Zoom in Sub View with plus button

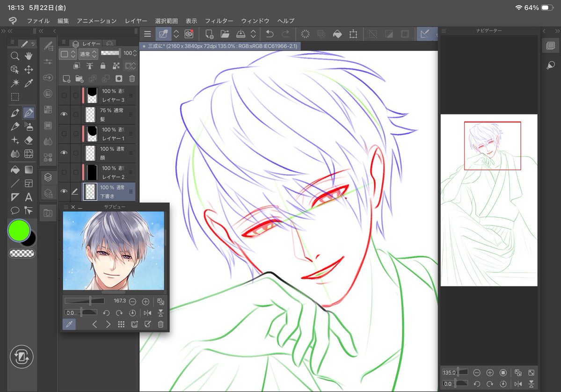146,302
